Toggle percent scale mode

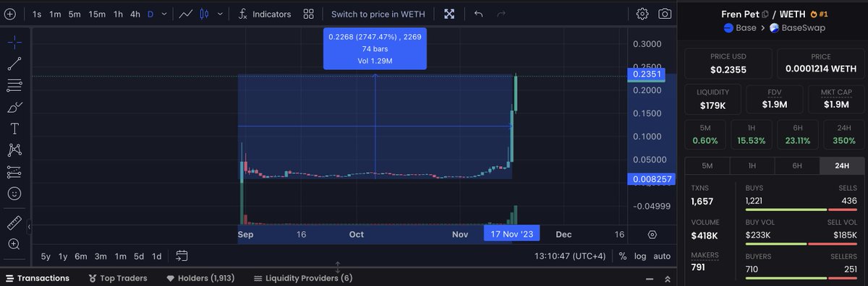click(x=623, y=256)
